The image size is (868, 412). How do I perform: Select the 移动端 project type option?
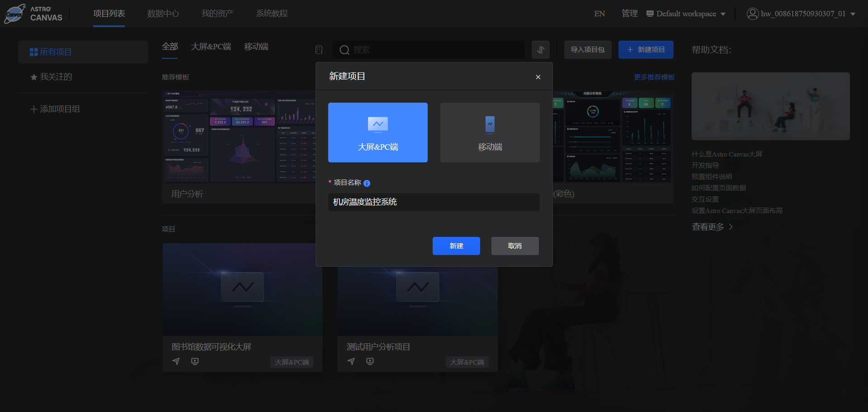pos(490,132)
